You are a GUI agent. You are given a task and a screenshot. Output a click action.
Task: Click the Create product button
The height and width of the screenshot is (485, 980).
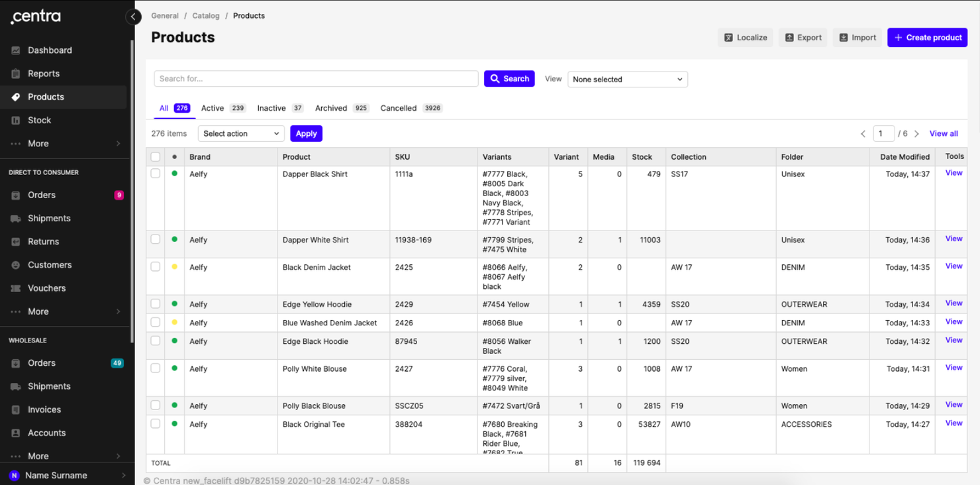927,38
